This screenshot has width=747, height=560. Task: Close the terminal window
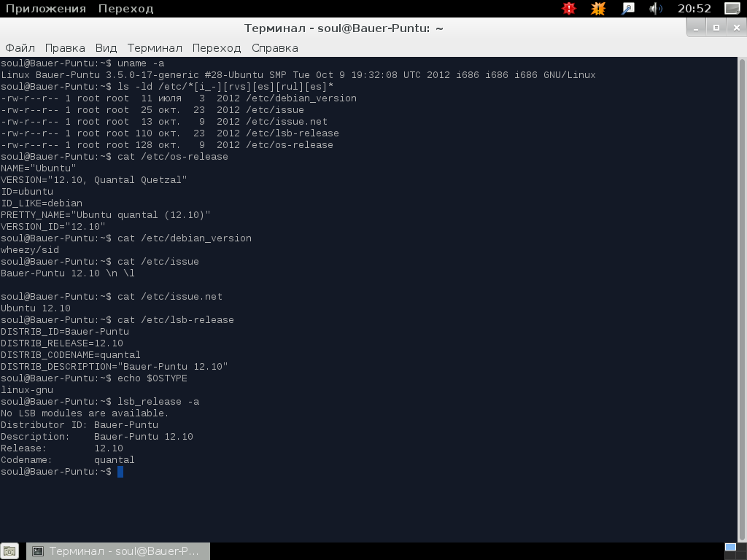pyautogui.click(x=737, y=28)
